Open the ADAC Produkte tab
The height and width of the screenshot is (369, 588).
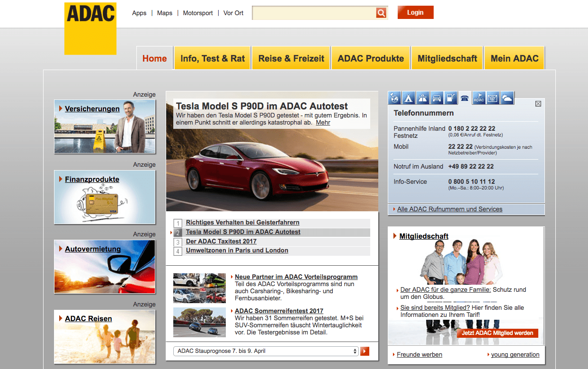click(371, 58)
